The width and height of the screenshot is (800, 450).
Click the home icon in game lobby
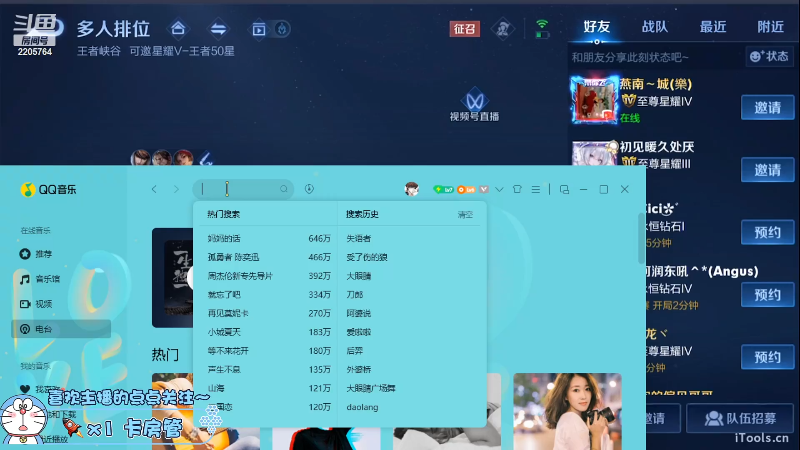[x=178, y=29]
